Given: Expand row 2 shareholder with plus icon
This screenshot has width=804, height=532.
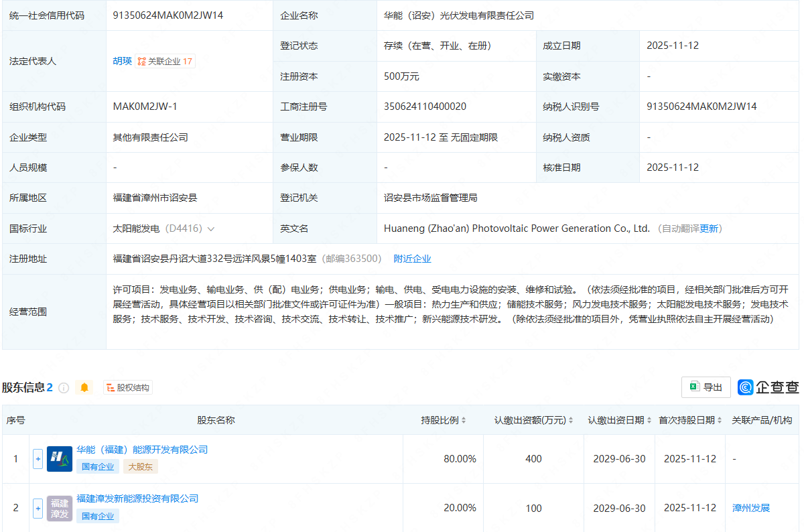Looking at the screenshot, I should (38, 508).
